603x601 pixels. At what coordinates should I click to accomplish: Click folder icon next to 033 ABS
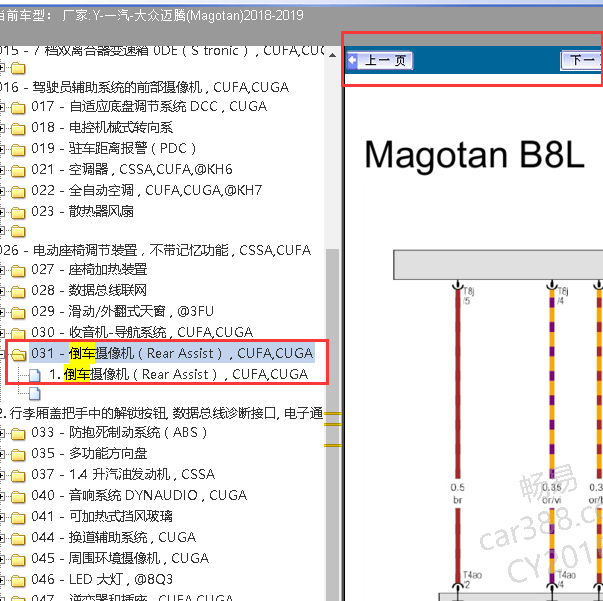coord(18,434)
